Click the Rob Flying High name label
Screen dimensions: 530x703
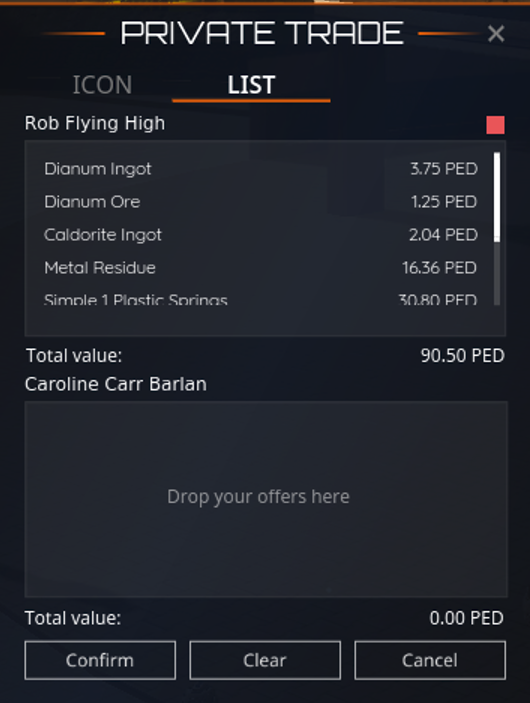coord(95,123)
